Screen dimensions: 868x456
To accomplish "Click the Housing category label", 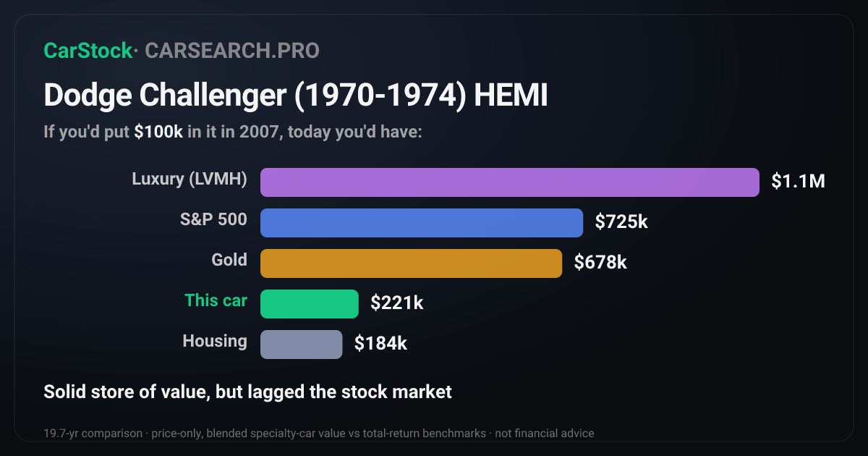I will pos(215,341).
